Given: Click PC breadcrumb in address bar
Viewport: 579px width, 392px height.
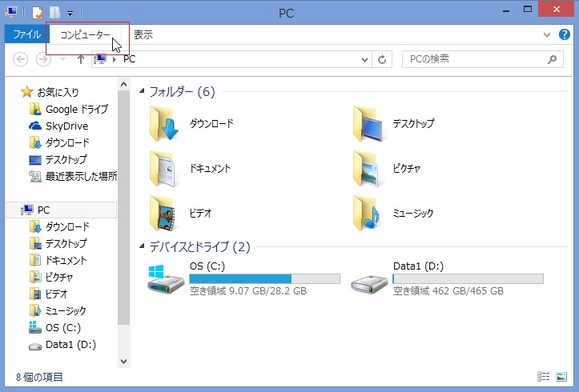Looking at the screenshot, I should 129,59.
